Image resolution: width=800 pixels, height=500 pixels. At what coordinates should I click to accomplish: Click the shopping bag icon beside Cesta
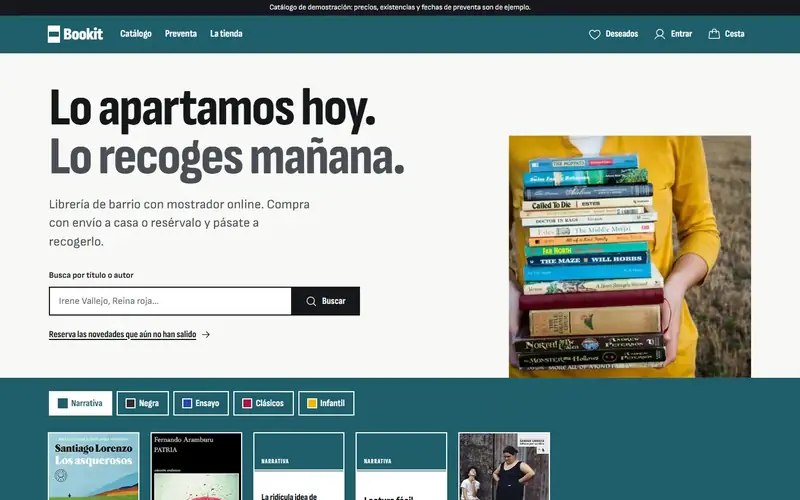pos(714,34)
